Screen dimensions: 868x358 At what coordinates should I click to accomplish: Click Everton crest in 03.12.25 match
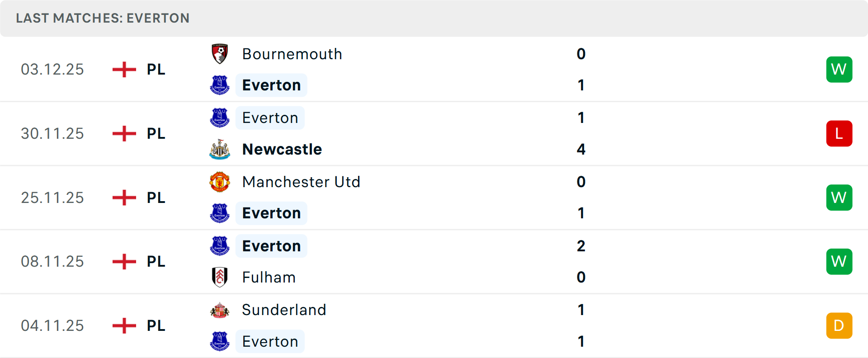[x=220, y=85]
